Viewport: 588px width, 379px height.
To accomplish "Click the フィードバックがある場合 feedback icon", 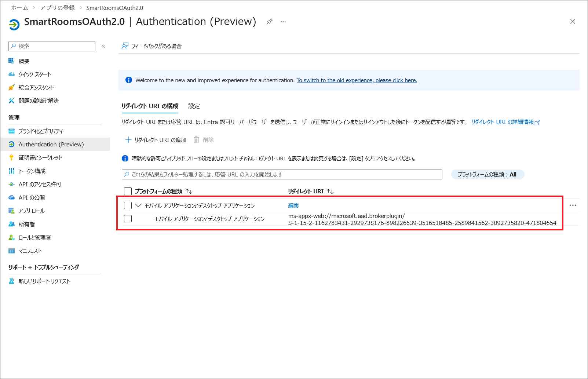I will 125,46.
